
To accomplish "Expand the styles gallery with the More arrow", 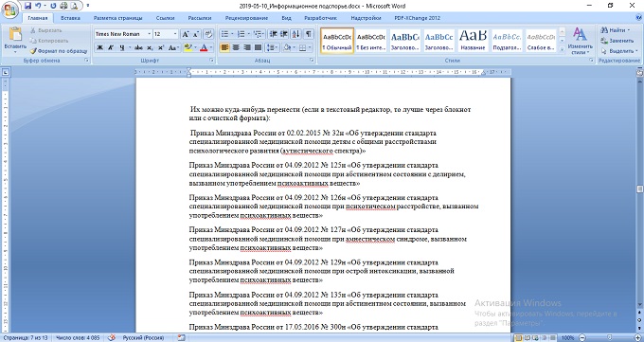I will 562,49.
